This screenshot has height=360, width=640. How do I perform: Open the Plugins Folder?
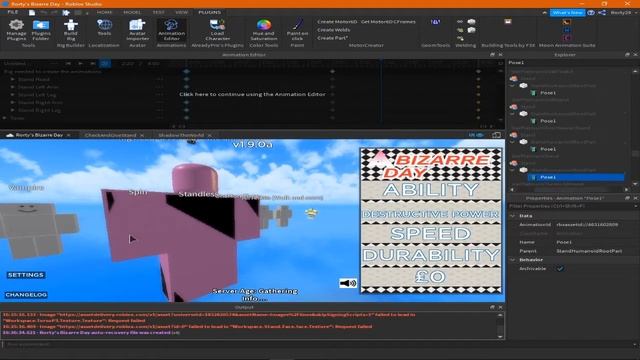tap(41, 30)
